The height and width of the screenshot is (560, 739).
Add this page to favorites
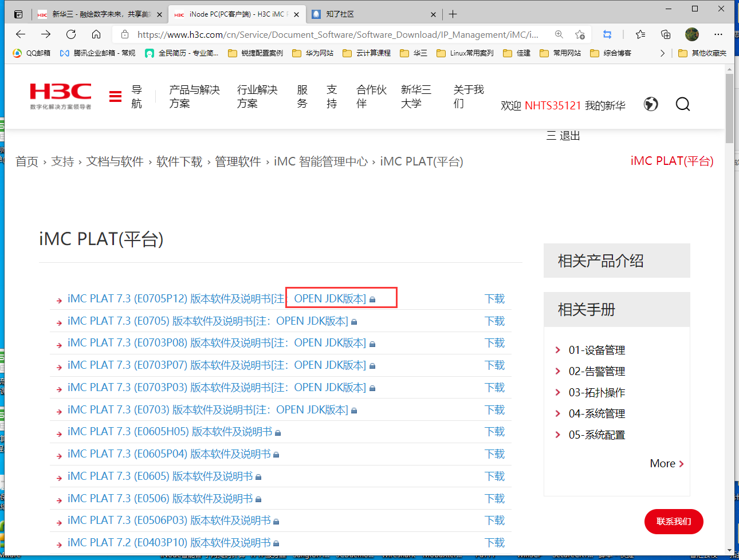click(580, 34)
